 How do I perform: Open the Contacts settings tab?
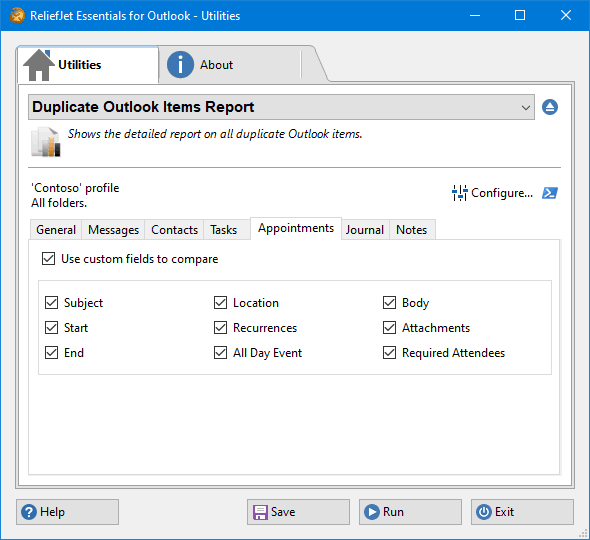pos(174,230)
